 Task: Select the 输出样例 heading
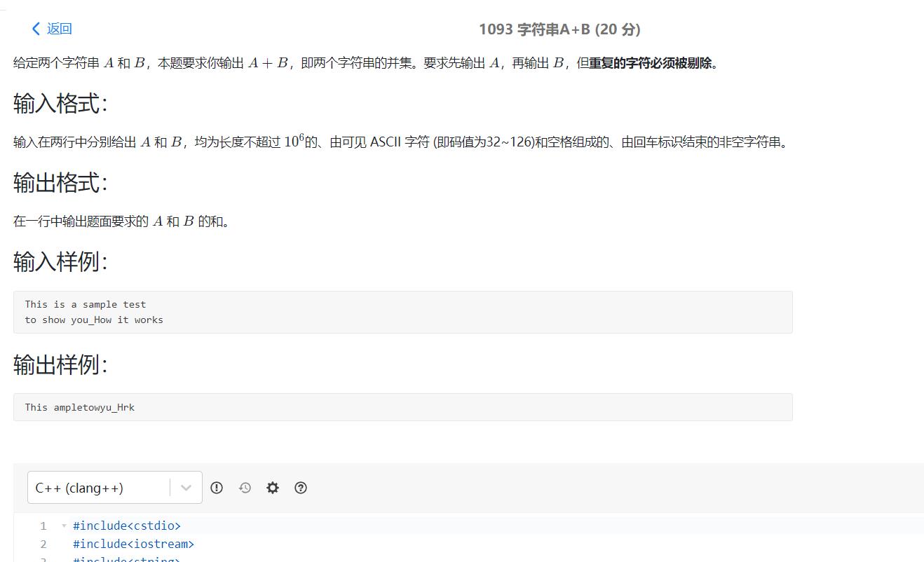[x=60, y=364]
